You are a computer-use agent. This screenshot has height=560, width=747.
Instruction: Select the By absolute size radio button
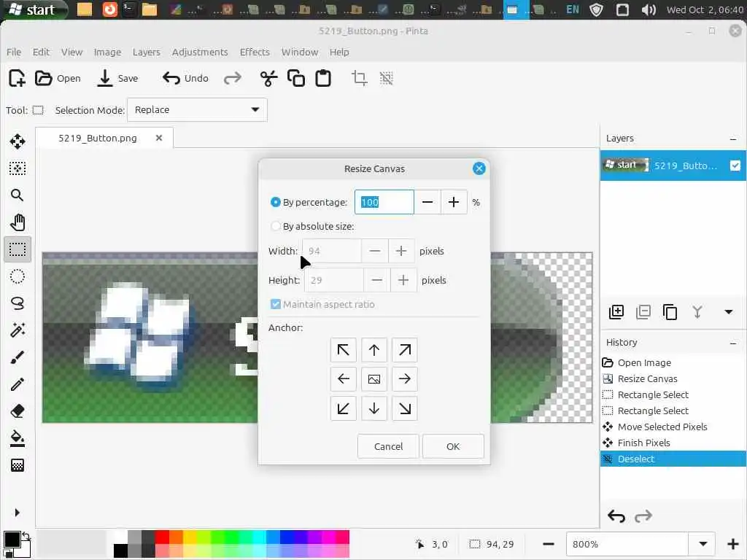coord(275,226)
